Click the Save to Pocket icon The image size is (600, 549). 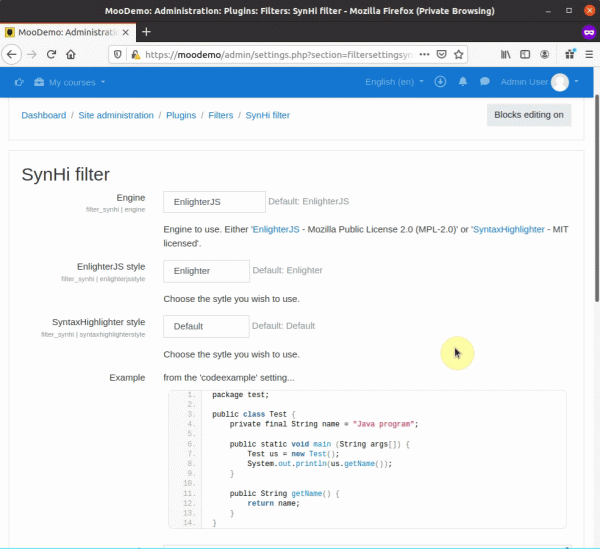click(x=442, y=54)
